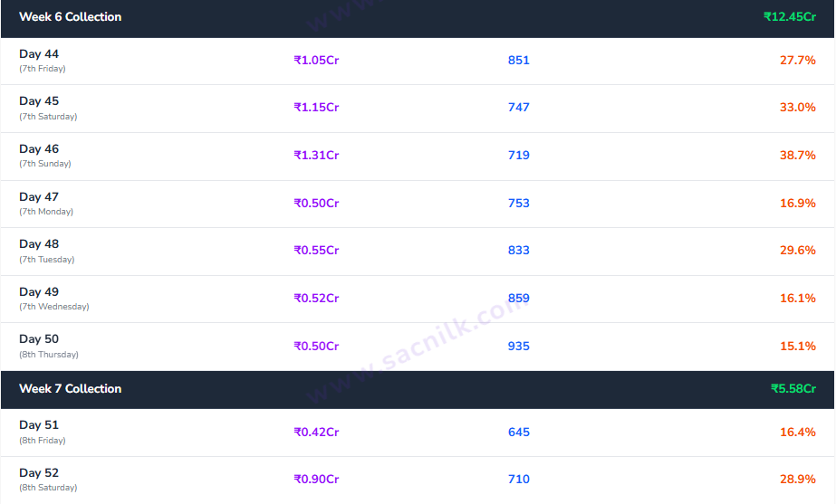This screenshot has height=504, width=836.
Task: Click the Week 7 Collection header
Action: click(x=71, y=388)
